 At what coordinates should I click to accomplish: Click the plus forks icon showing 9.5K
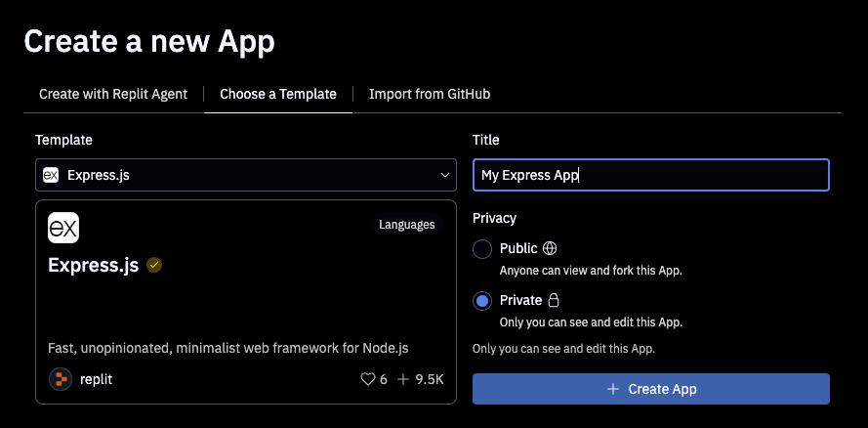point(403,379)
